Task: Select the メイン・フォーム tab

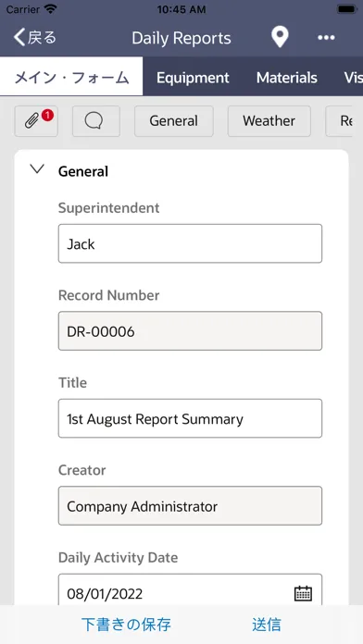Action: tap(71, 77)
